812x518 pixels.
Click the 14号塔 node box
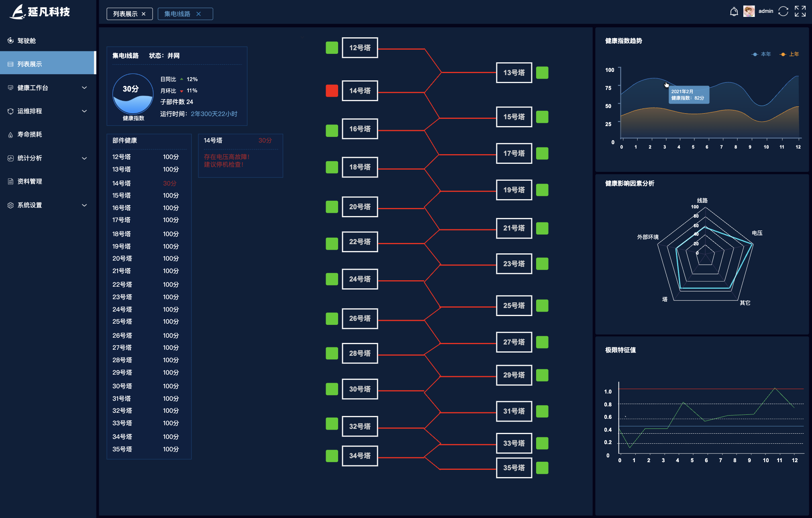pos(360,91)
